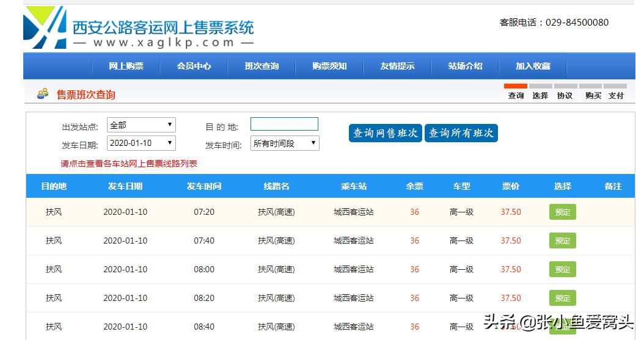This screenshot has height=340, width=644.
Task: Open 友情提示 in the navigation bar
Action: 397,66
